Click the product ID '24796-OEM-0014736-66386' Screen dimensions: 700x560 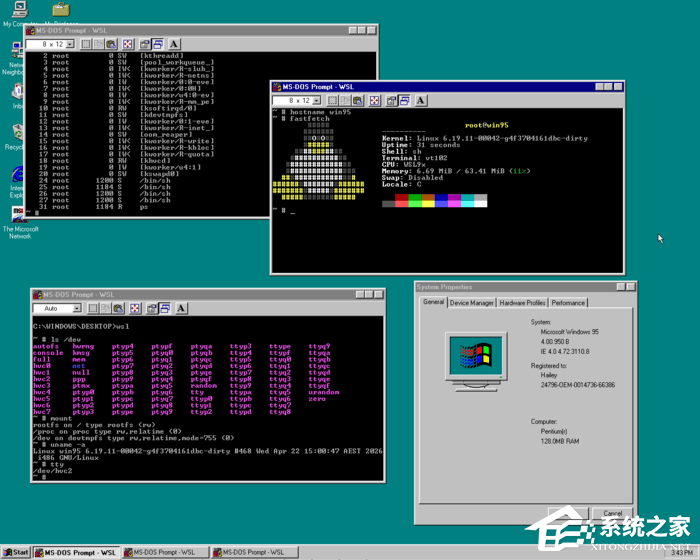tap(577, 384)
